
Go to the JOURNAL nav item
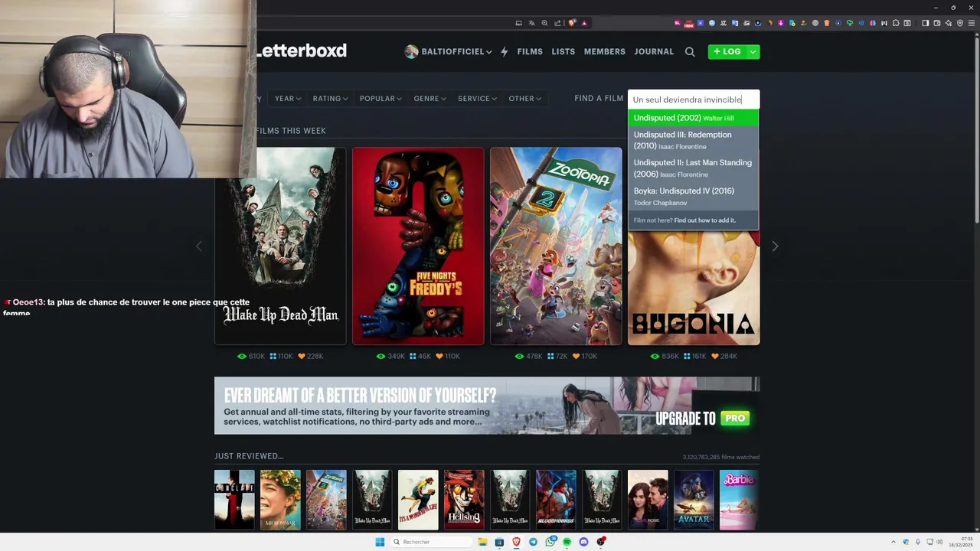[x=653, y=51]
